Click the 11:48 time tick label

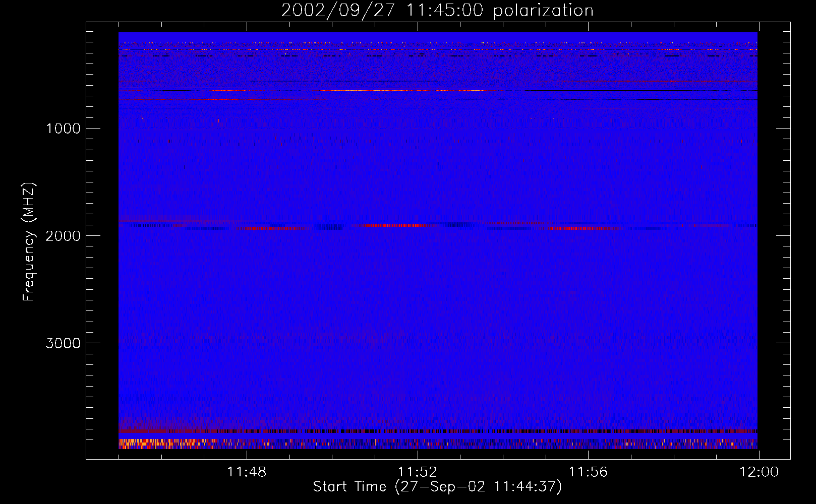click(x=247, y=472)
